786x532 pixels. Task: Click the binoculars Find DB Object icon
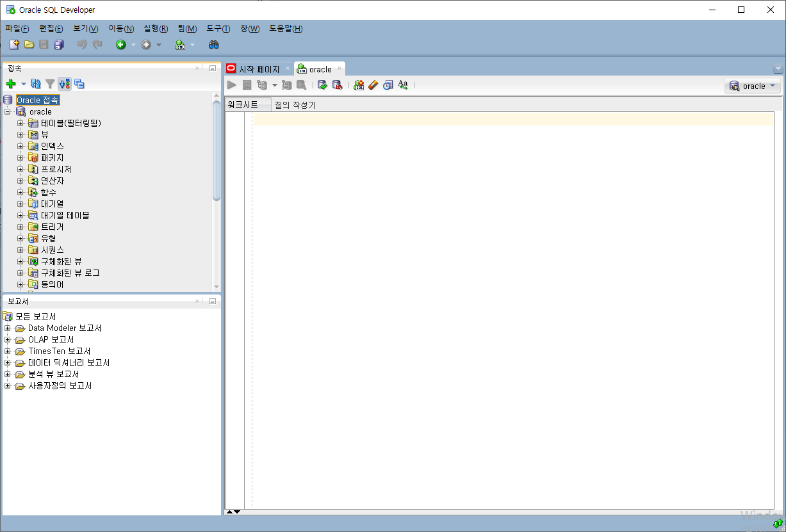click(214, 45)
